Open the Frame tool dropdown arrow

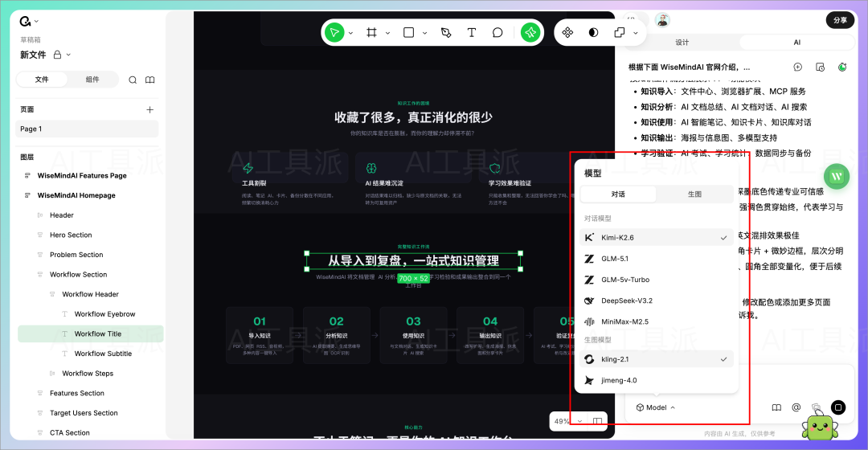(x=387, y=33)
